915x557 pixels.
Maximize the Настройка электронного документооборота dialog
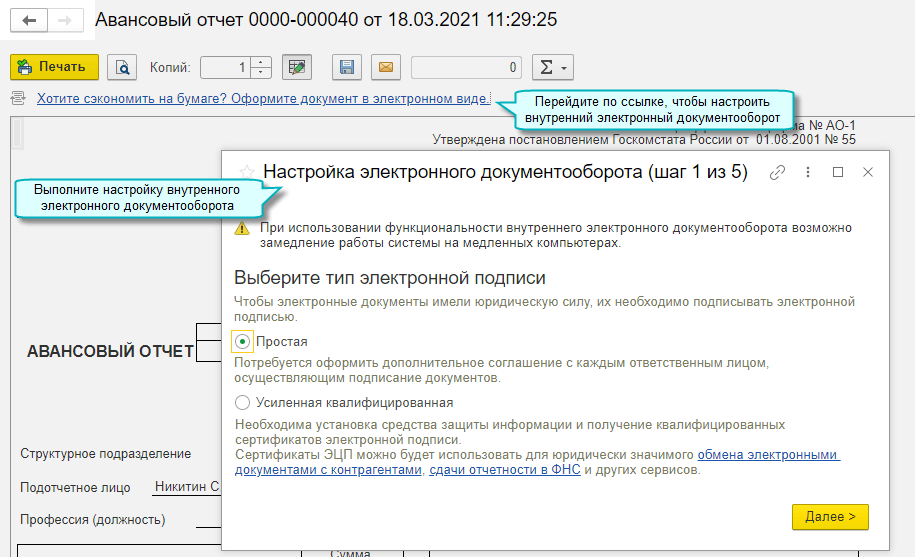point(838,172)
